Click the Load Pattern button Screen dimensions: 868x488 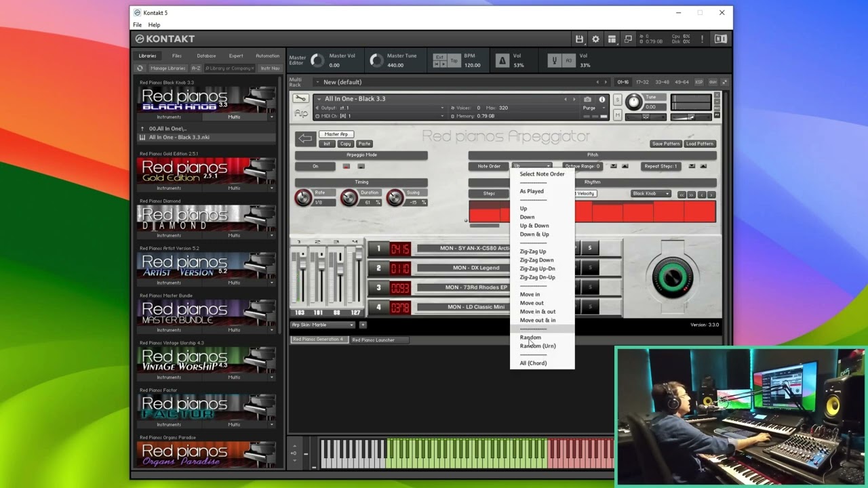click(x=700, y=144)
